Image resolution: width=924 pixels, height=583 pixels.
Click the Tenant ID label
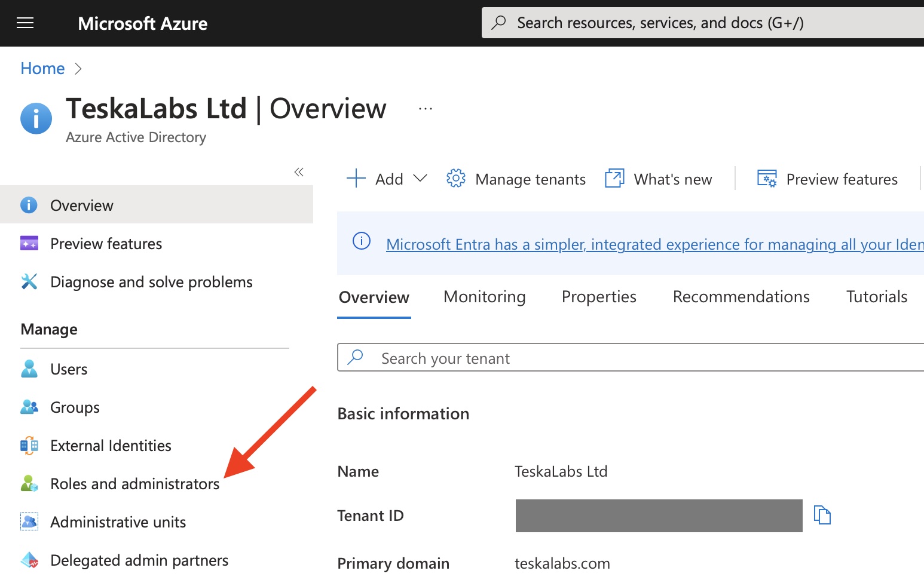point(370,516)
